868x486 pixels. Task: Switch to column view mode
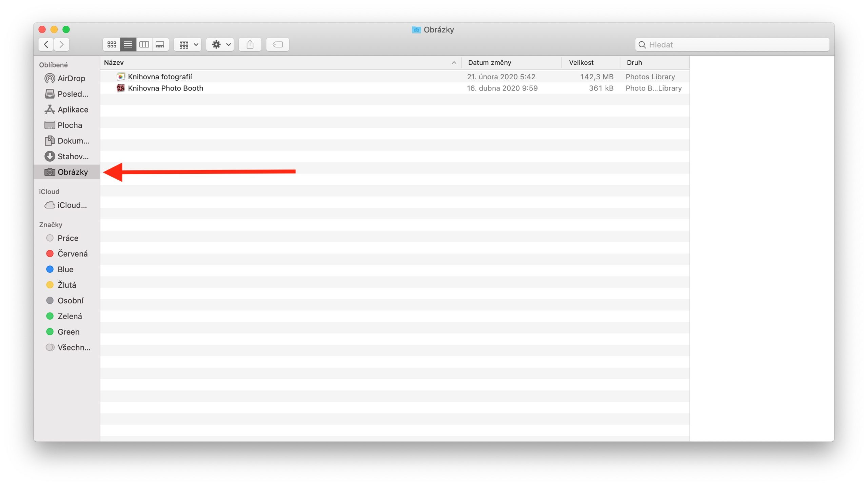tap(144, 44)
